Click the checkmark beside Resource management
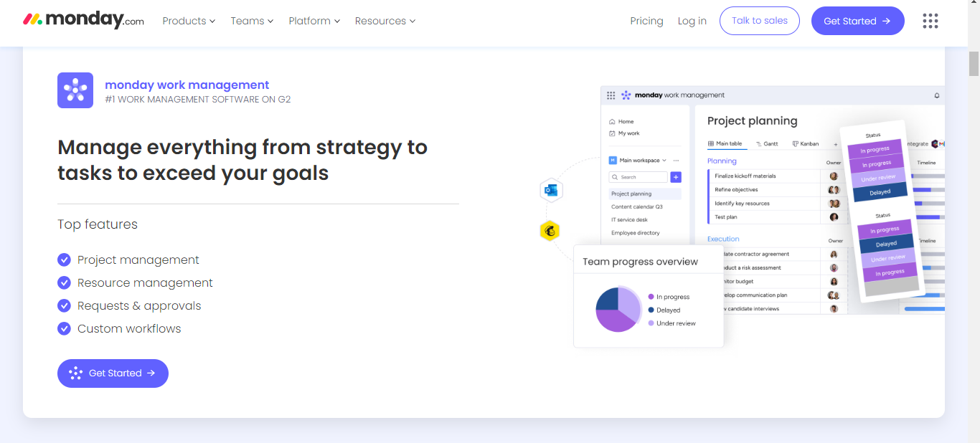 64,282
